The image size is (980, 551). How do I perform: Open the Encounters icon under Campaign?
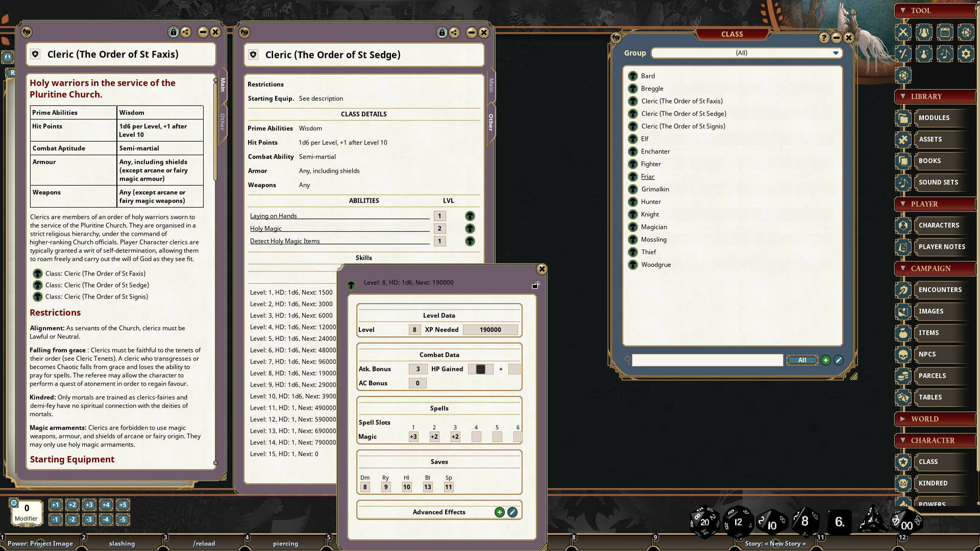(x=903, y=290)
